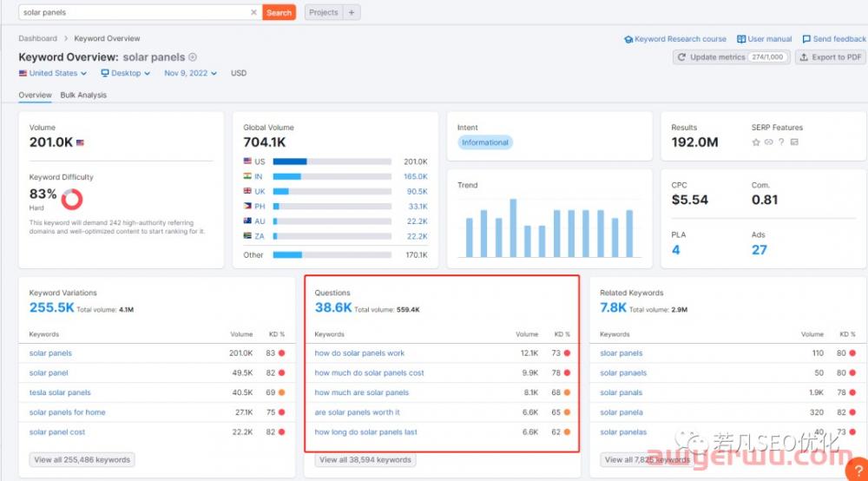
Task: Click the orange help question mark button
Action: point(858,470)
